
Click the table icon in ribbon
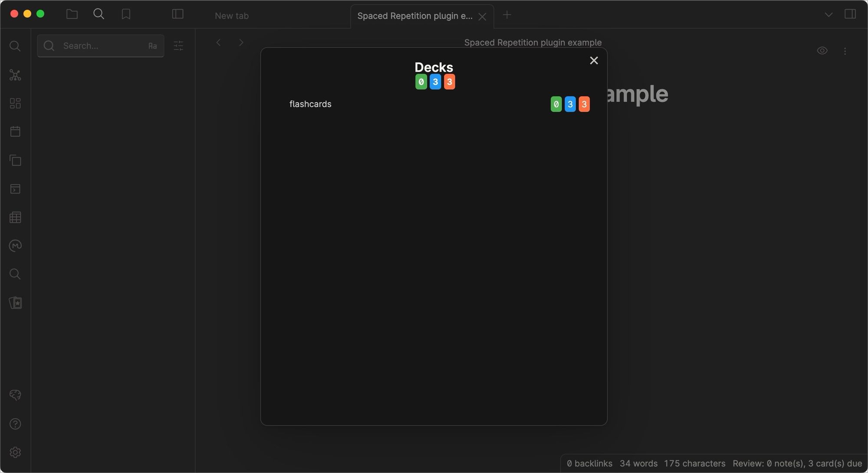tap(15, 217)
